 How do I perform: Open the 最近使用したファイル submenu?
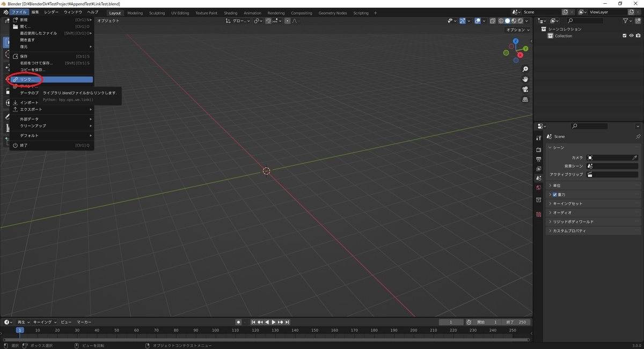52,33
